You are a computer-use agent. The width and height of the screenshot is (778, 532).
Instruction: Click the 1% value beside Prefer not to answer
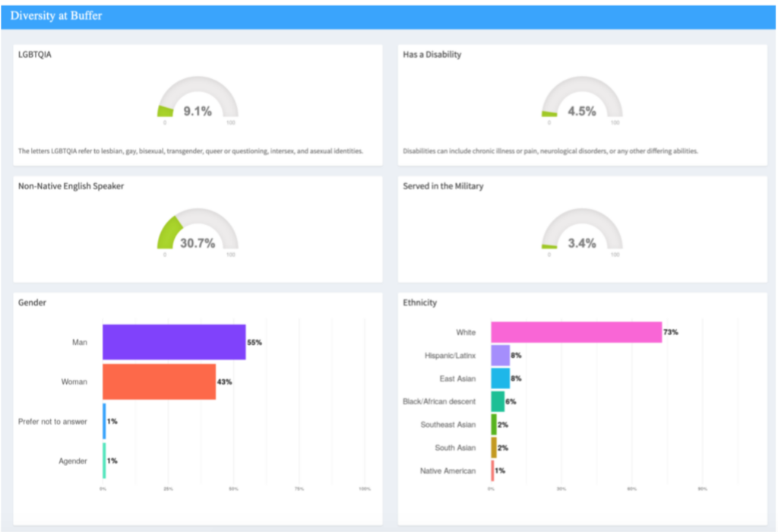pyautogui.click(x=112, y=421)
